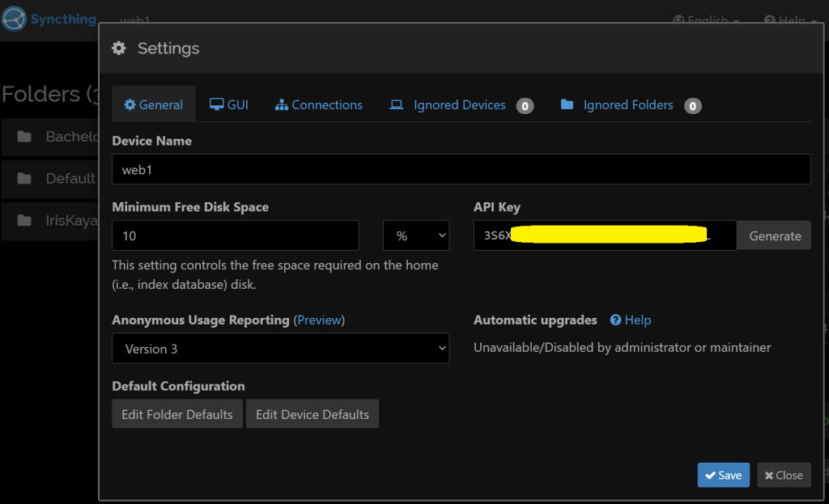Image resolution: width=829 pixels, height=504 pixels.
Task: Open the Help menu in the top bar
Action: [786, 19]
